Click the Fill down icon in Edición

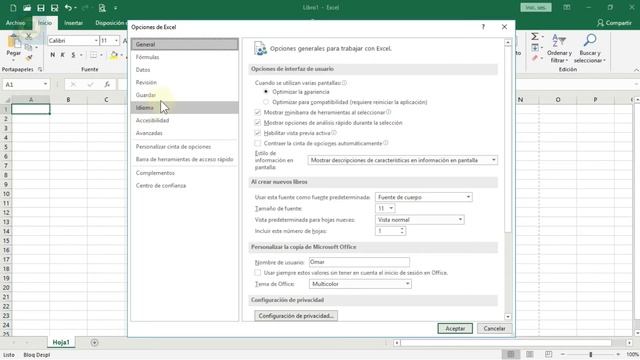(535, 48)
